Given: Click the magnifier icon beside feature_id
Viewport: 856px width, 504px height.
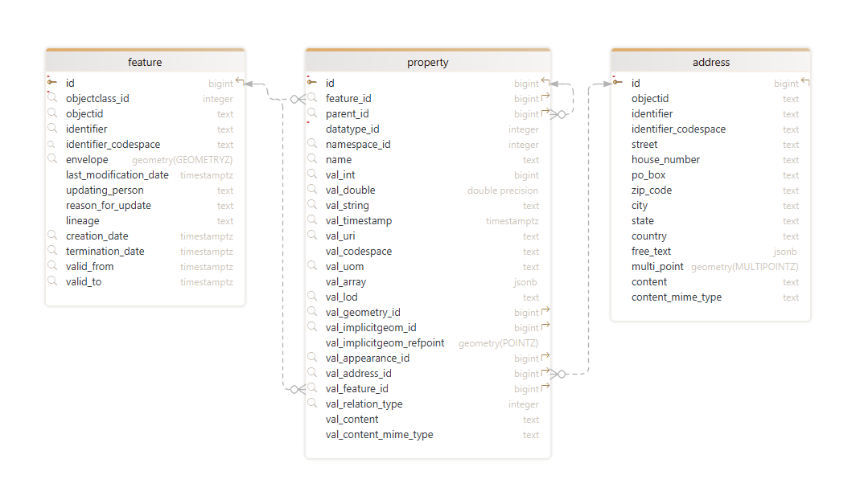Looking at the screenshot, I should point(312,98).
